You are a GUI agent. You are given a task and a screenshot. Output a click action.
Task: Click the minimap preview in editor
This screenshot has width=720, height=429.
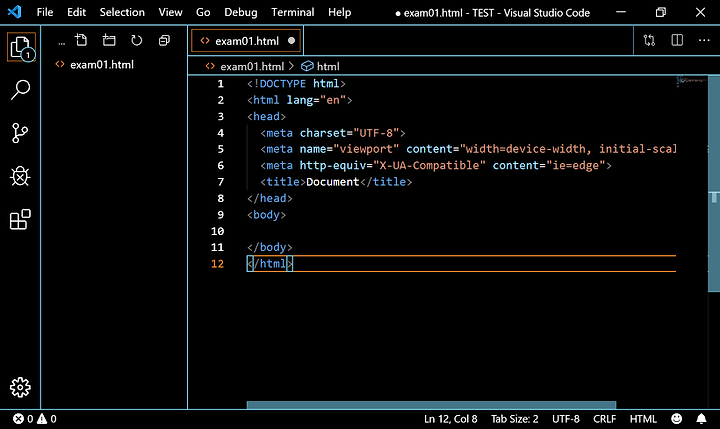tap(691, 81)
